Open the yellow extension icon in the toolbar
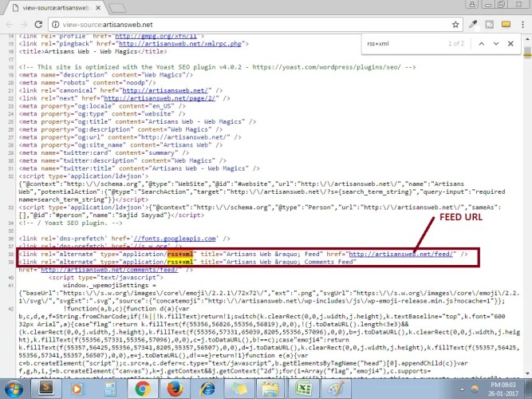This screenshot has width=532, height=399. coord(506,25)
